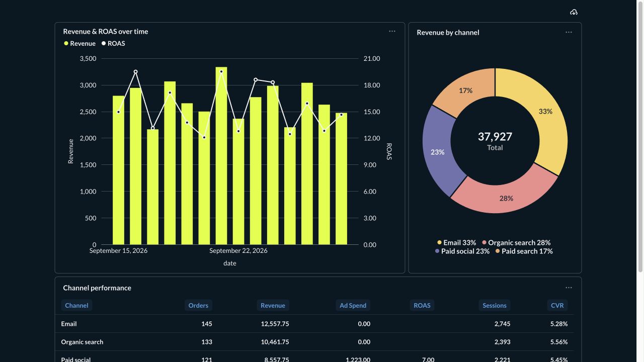Image resolution: width=644 pixels, height=362 pixels.
Task: Click the Revenue & ROAS over time title
Action: point(106,31)
